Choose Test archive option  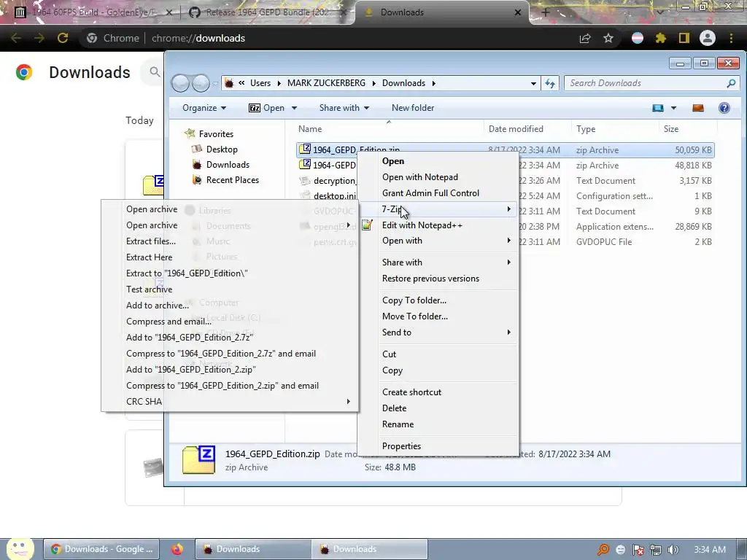click(149, 289)
